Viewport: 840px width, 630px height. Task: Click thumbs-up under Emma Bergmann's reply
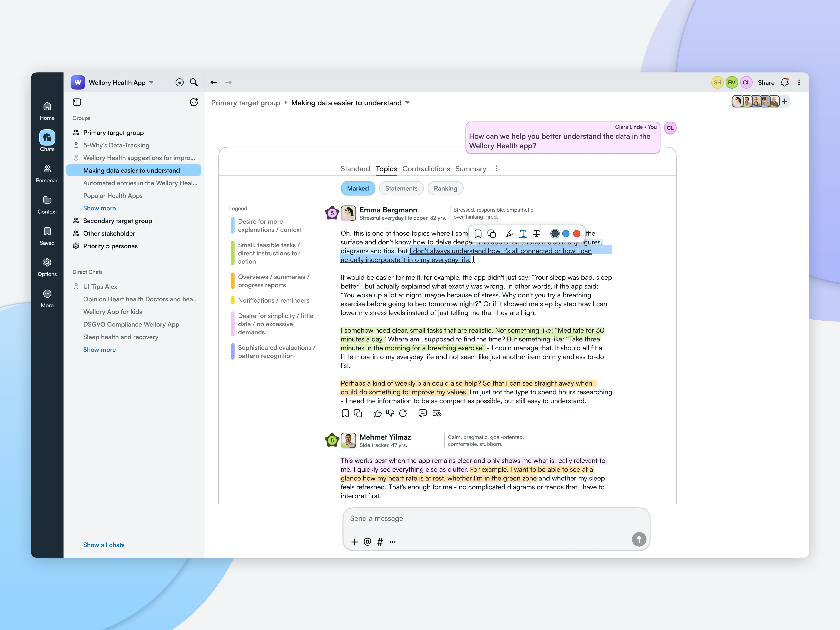[377, 413]
